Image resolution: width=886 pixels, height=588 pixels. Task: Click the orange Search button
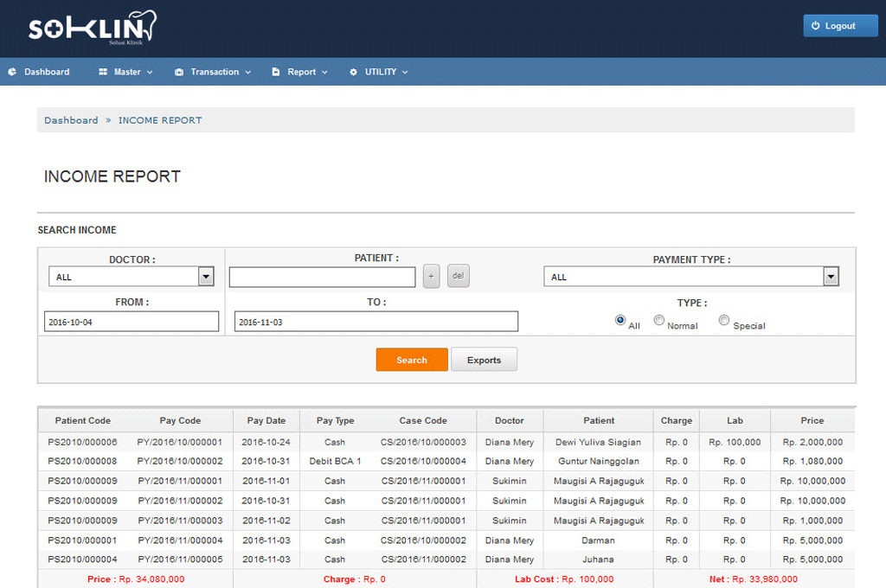coord(412,360)
